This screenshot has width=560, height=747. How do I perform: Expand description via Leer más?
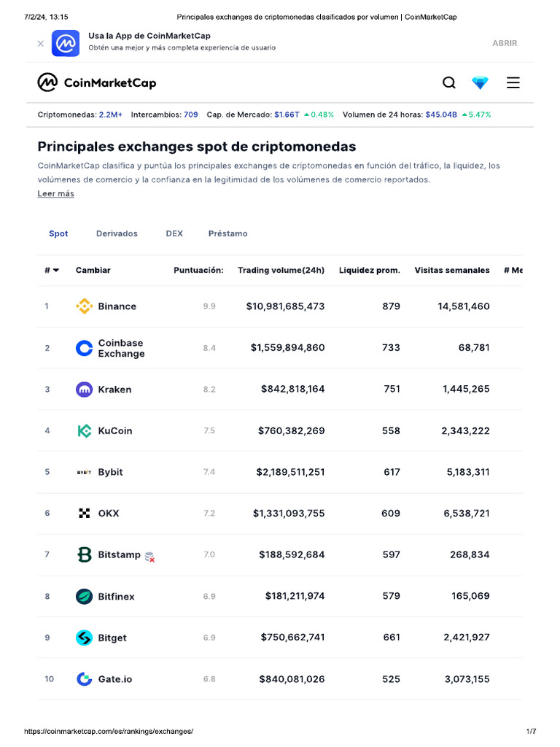(55, 194)
